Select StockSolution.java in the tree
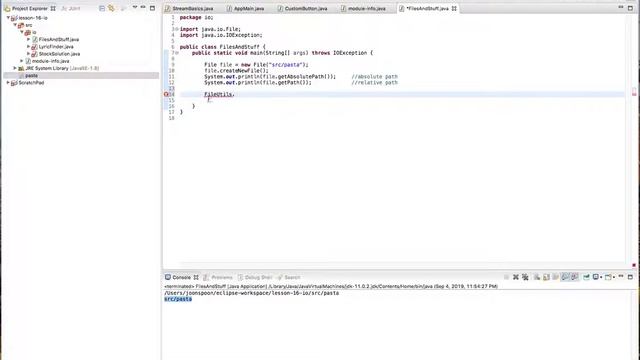640x360 pixels. [59, 54]
